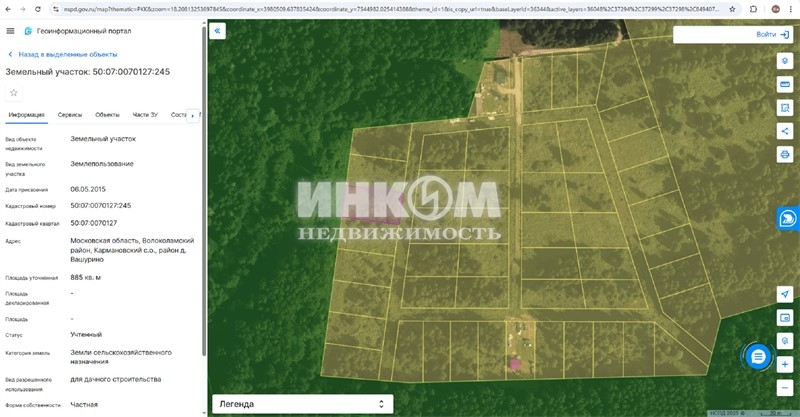Click the ownership value Частная
The image size is (800, 417).
tap(84, 405)
